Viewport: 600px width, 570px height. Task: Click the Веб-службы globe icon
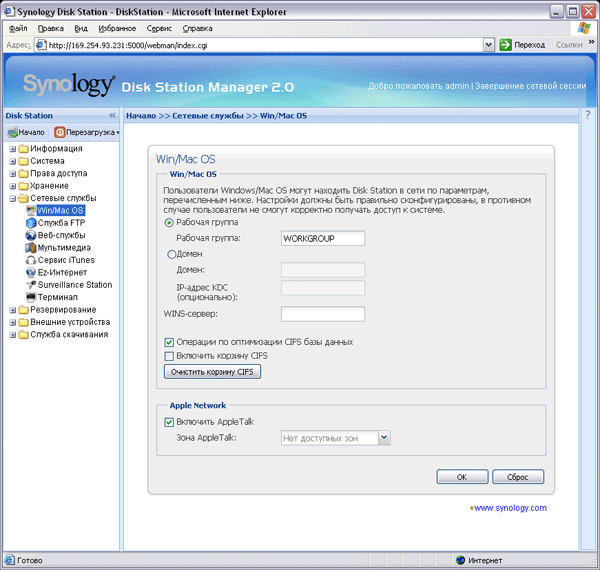pos(31,235)
